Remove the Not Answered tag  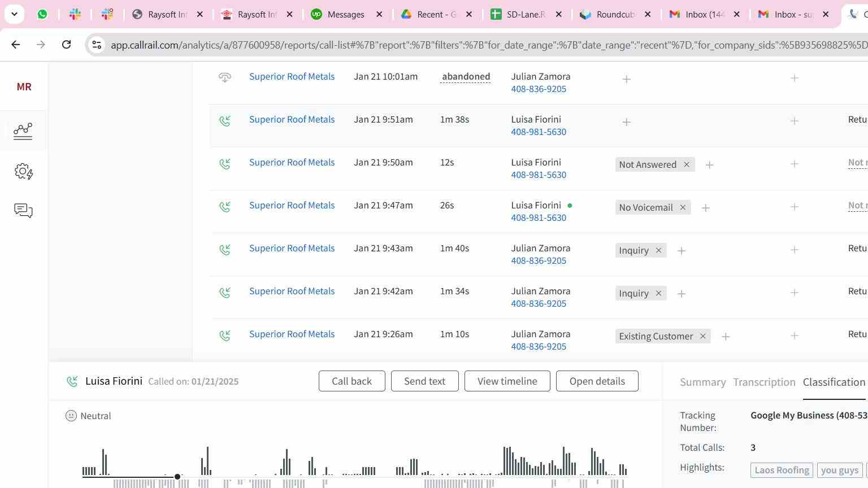tap(687, 164)
